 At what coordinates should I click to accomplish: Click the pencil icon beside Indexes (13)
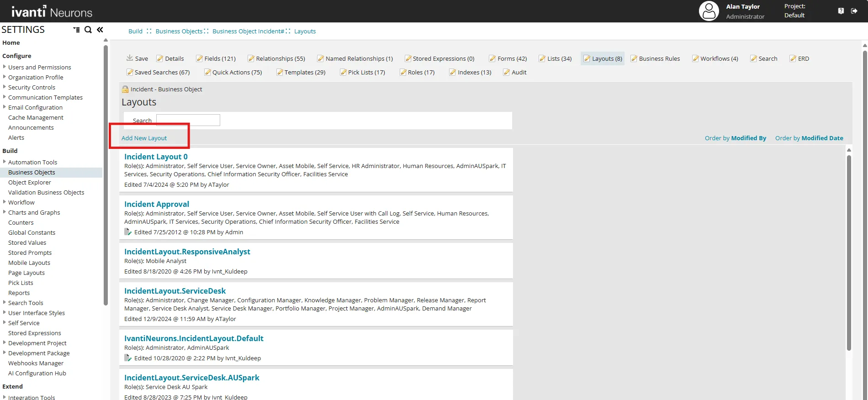coord(453,72)
